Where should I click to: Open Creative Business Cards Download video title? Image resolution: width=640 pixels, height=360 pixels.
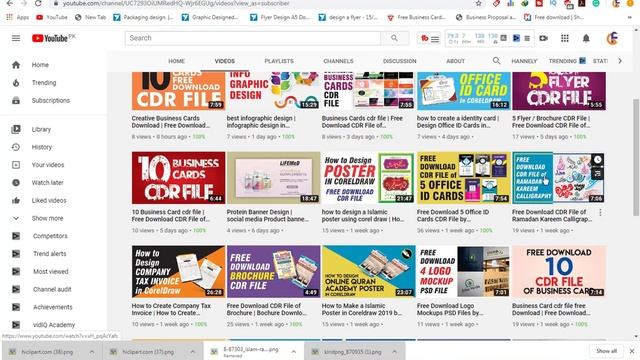coord(171,122)
